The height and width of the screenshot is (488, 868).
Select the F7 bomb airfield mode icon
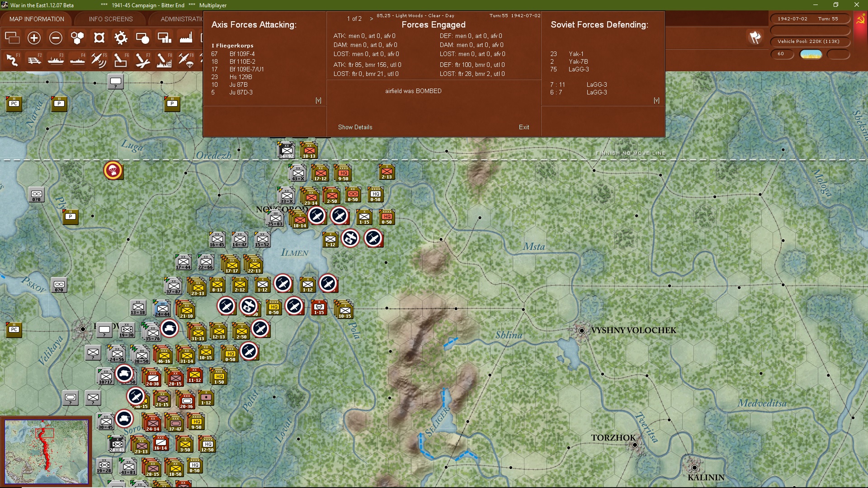click(142, 60)
